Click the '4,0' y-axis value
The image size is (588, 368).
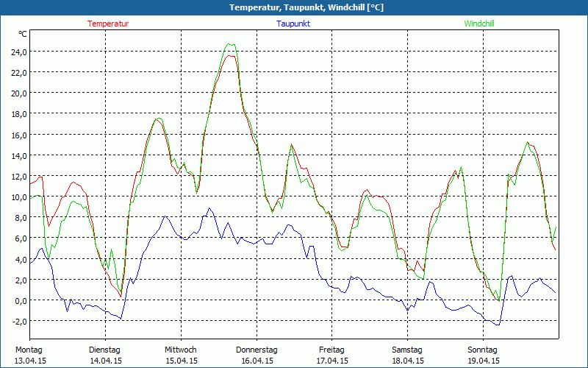coord(21,259)
